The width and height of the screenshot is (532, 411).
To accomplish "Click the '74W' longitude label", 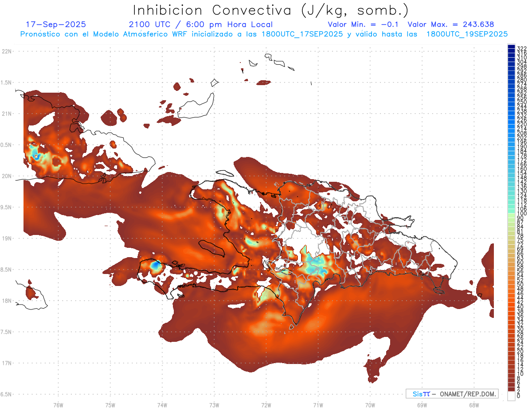I will (x=162, y=405).
